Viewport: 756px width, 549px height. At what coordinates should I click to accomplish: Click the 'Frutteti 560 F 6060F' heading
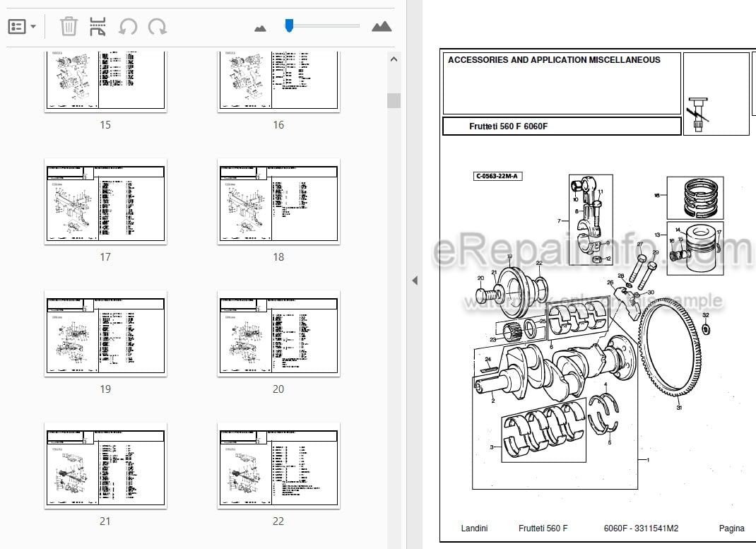508,126
